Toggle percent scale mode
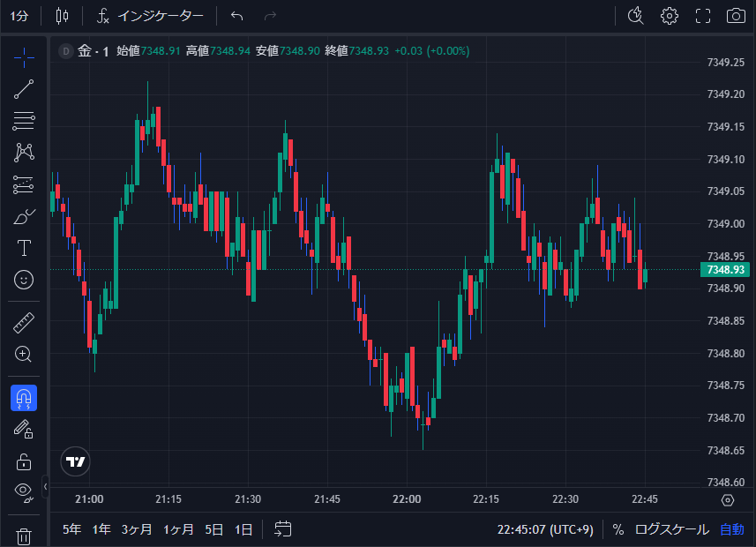The image size is (756, 547). pos(618,529)
